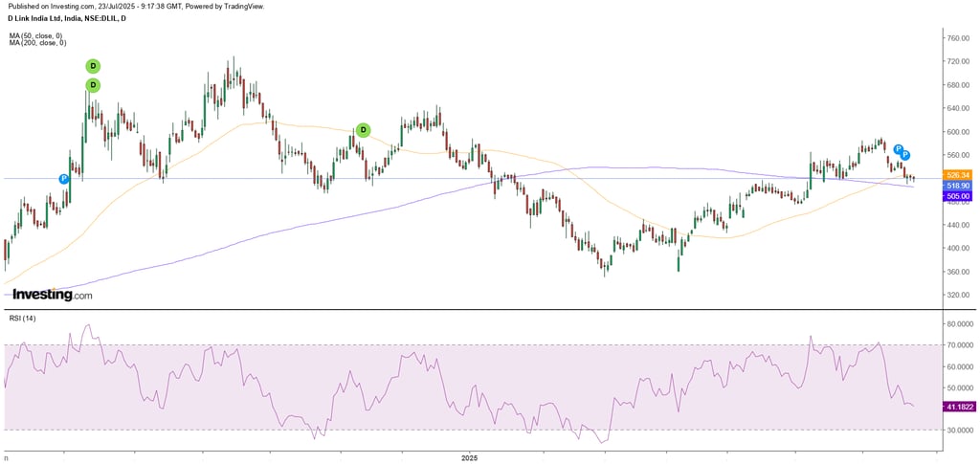Click the 680.00 price axis label

point(957,85)
